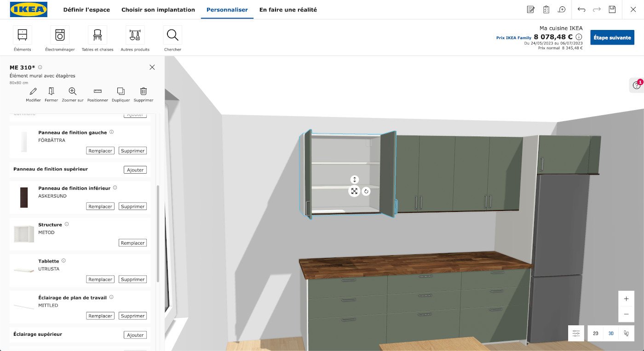Go to En faire une réalité step
644x351 pixels.
tap(288, 10)
